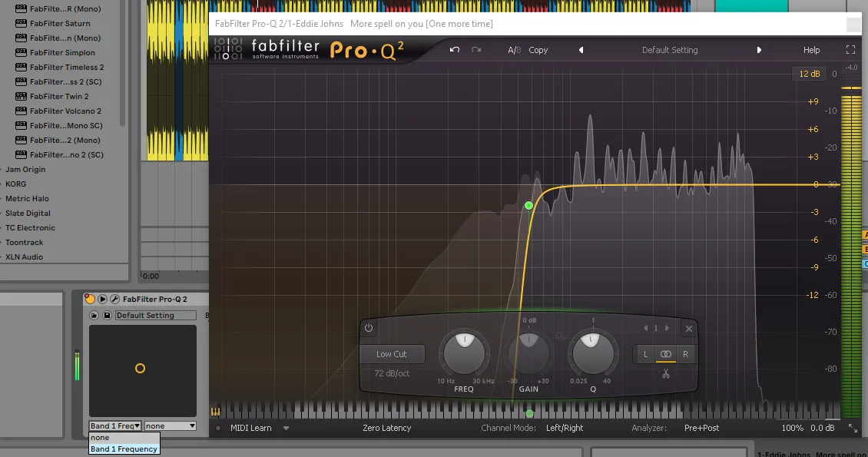Select FabFilter Saturn in browser
868x457 pixels.
pyautogui.click(x=60, y=23)
